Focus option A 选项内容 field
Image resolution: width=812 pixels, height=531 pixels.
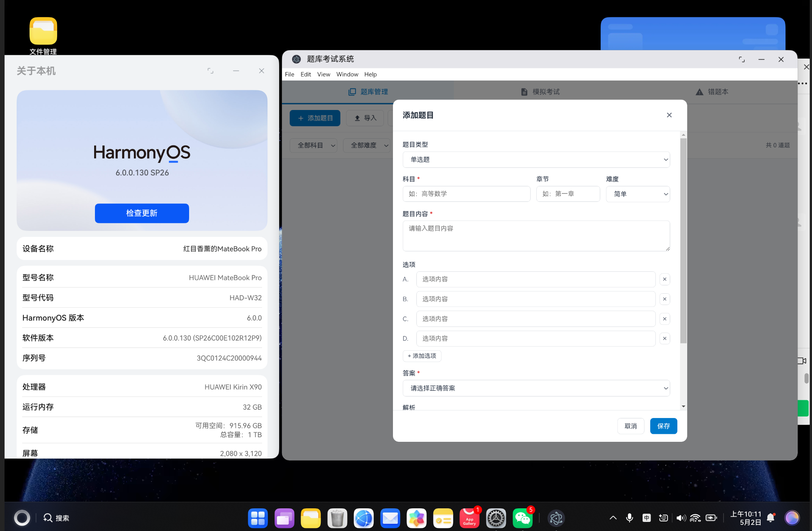[x=536, y=279]
